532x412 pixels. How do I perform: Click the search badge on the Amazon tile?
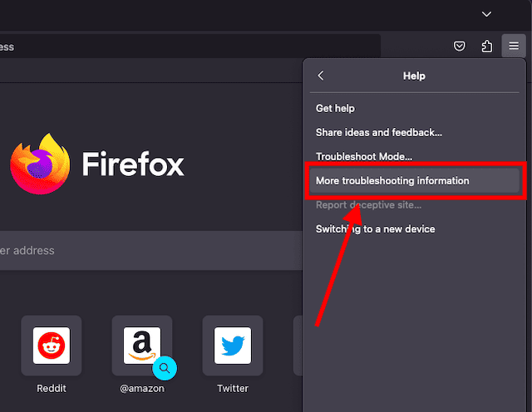click(x=165, y=367)
